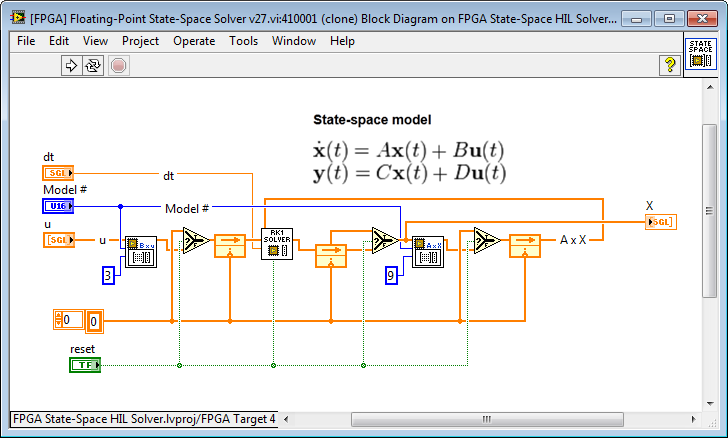Click the X indicator label
Image resolution: width=728 pixels, height=438 pixels.
pyautogui.click(x=649, y=206)
